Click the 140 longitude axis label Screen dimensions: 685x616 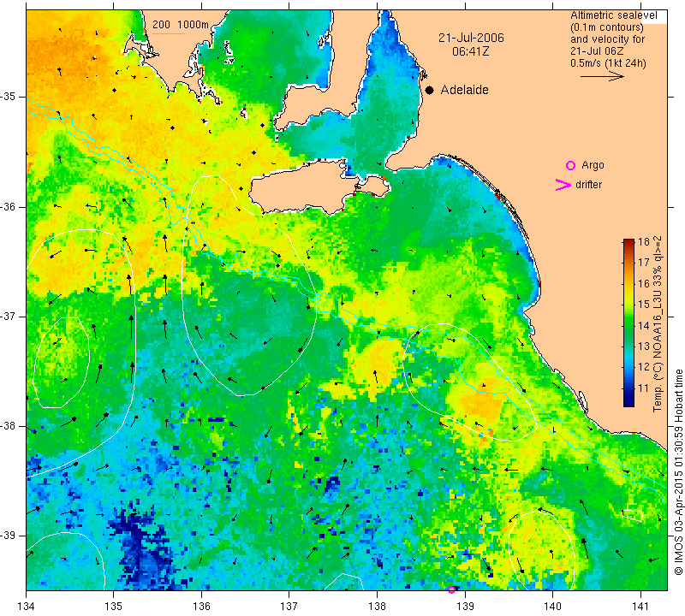pos(552,607)
